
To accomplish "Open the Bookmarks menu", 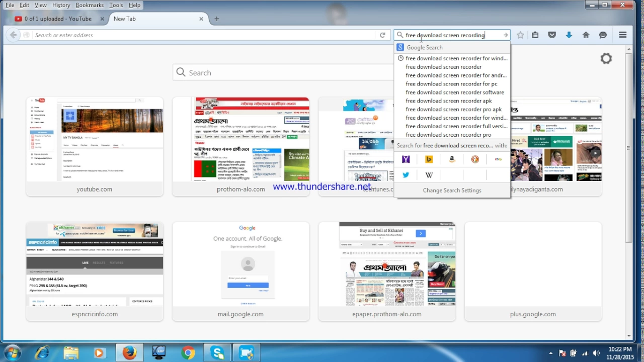I will click(90, 5).
